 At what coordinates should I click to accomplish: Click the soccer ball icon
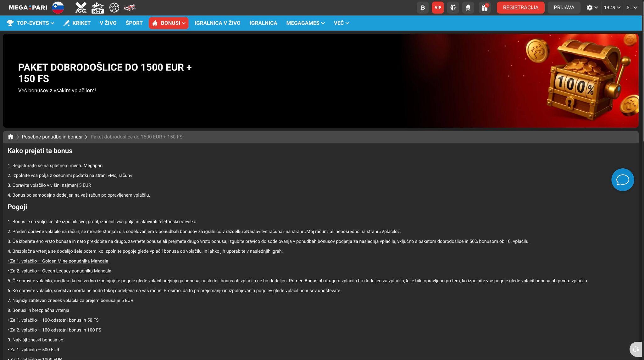coord(114,8)
